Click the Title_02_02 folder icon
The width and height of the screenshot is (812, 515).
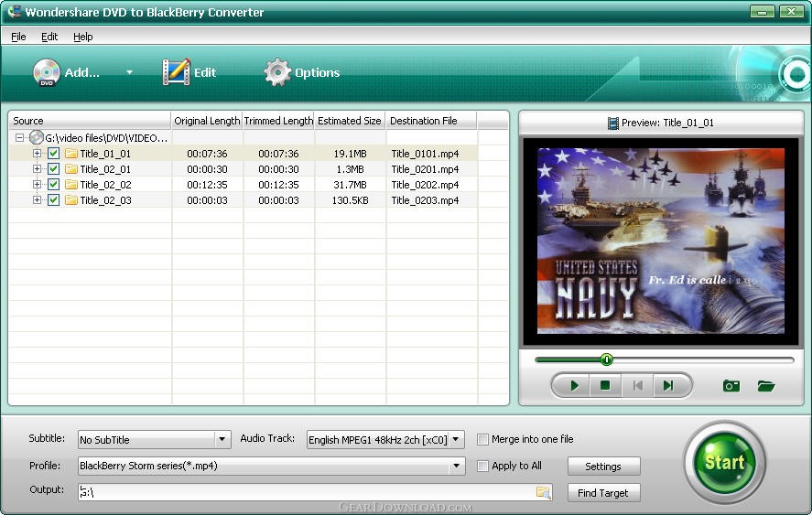(x=71, y=185)
